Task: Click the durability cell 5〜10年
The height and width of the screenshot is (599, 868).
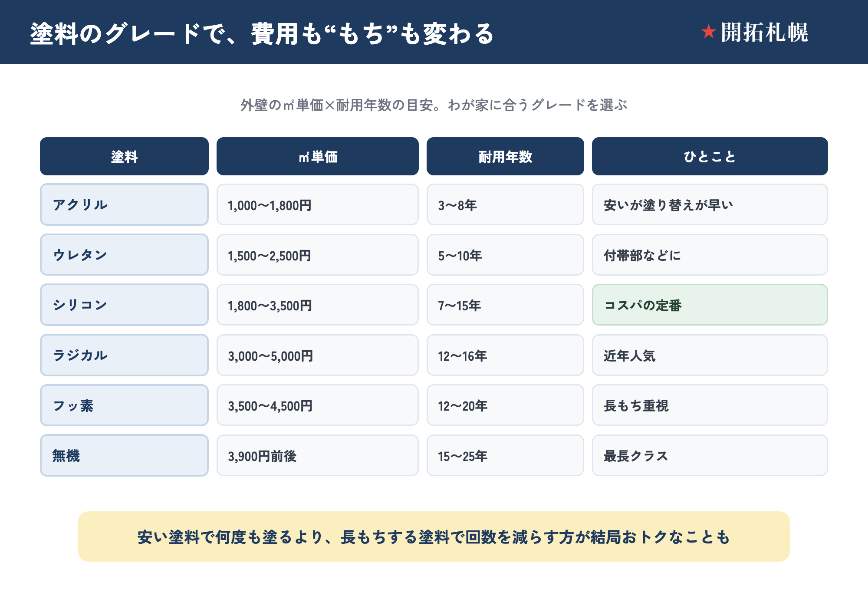Action: (x=505, y=255)
